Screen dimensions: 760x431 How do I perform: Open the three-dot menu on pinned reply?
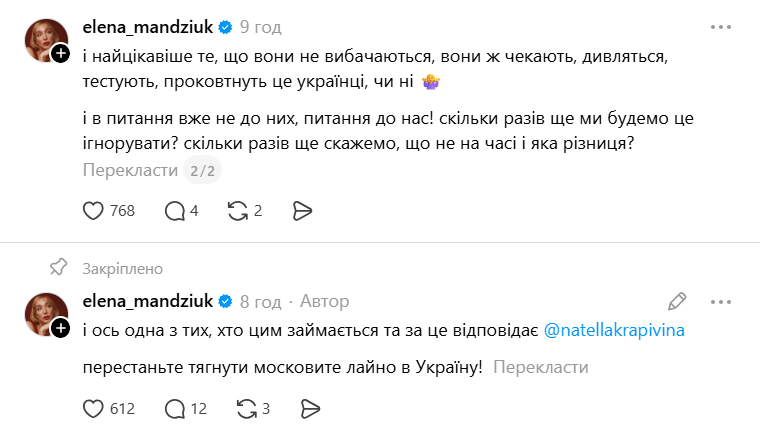tap(719, 301)
